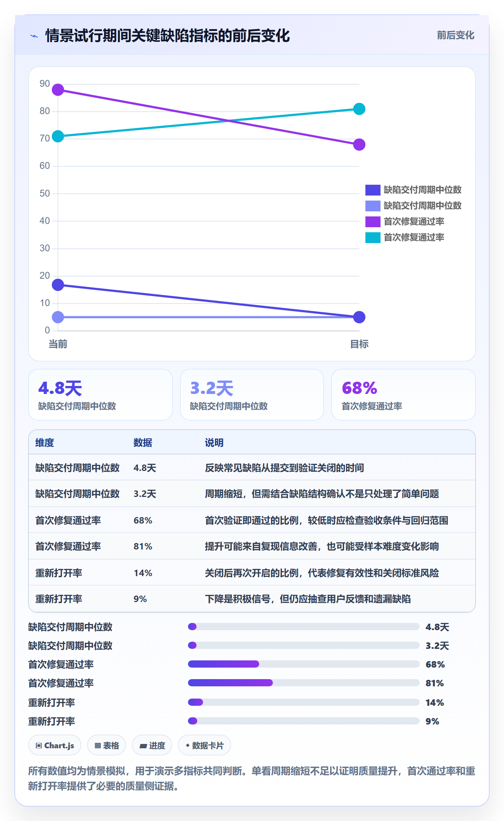
Task: Click the 前后变化 badge in the header
Action: tap(455, 35)
